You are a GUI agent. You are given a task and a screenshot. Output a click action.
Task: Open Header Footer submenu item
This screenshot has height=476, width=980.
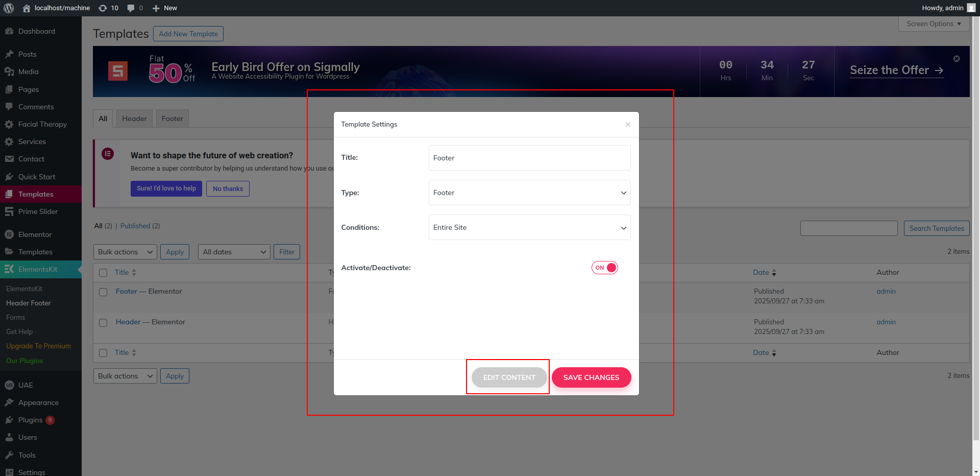pyautogui.click(x=29, y=303)
